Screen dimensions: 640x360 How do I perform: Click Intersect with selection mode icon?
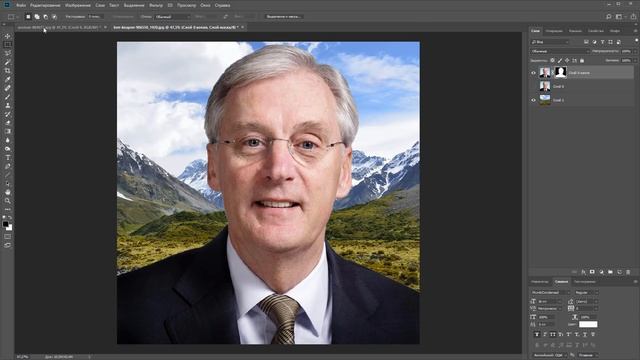54,17
